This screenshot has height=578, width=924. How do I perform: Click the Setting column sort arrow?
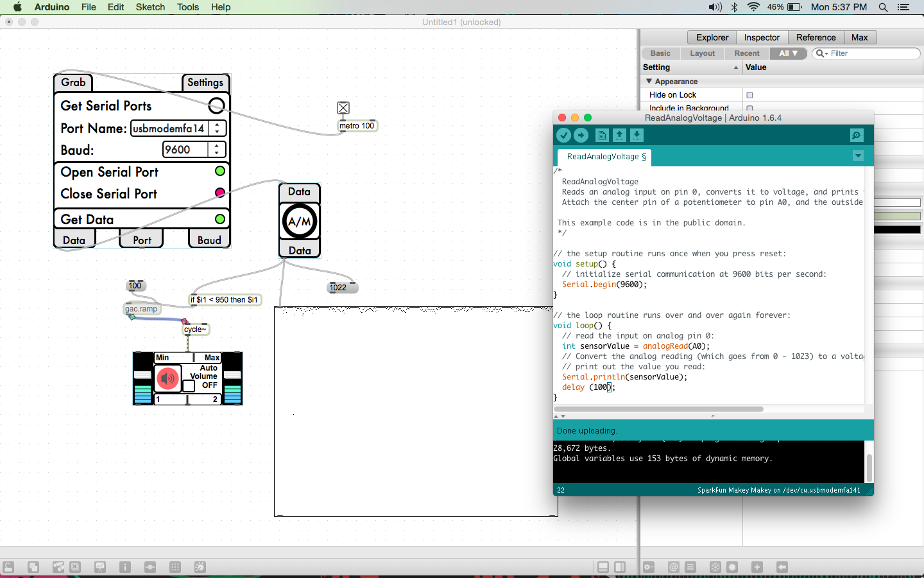pyautogui.click(x=736, y=67)
